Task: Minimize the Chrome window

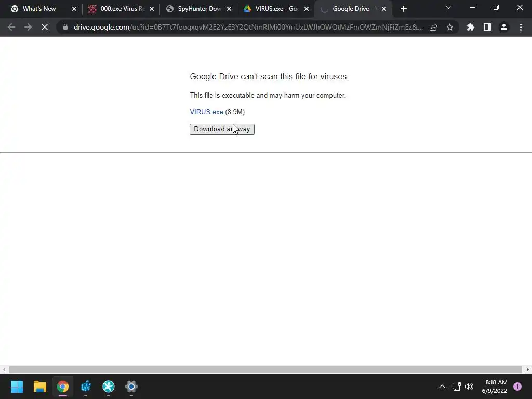Action: click(x=472, y=7)
